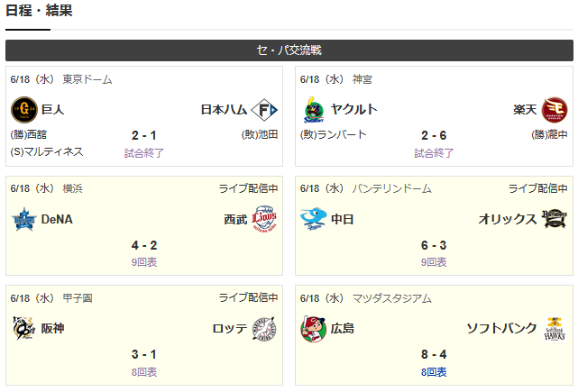
Task: Open 8回表 link for 阪神 game
Action: (x=144, y=372)
